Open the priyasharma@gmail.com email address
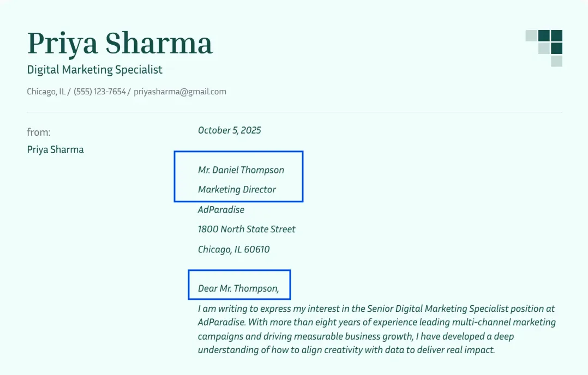This screenshot has height=375, width=588. click(180, 92)
